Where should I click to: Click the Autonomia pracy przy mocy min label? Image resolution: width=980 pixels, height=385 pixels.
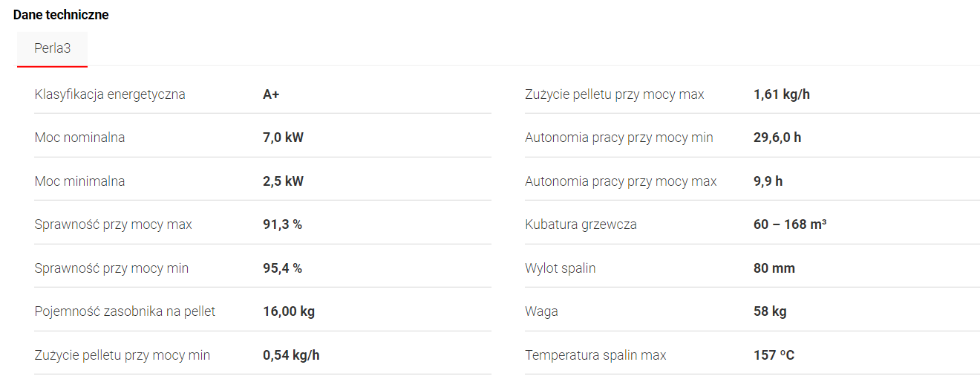619,137
